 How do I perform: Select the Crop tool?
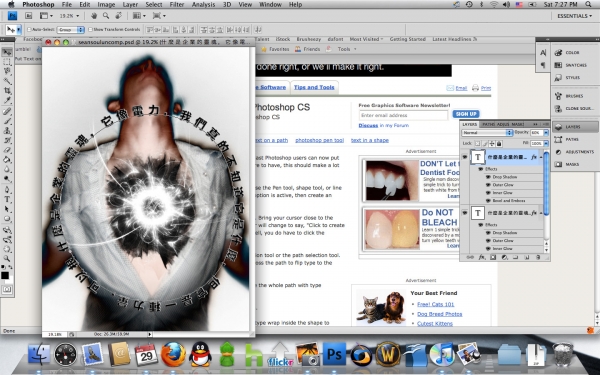(7, 91)
